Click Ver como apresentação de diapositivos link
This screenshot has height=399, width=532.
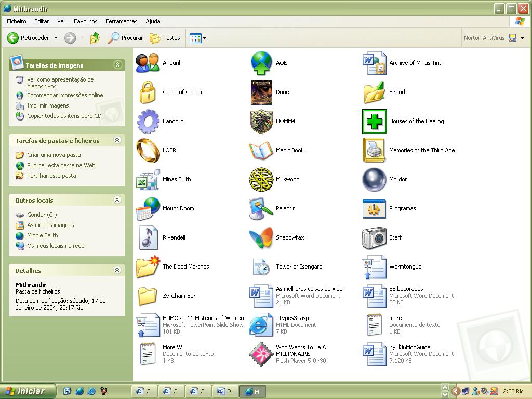60,83
